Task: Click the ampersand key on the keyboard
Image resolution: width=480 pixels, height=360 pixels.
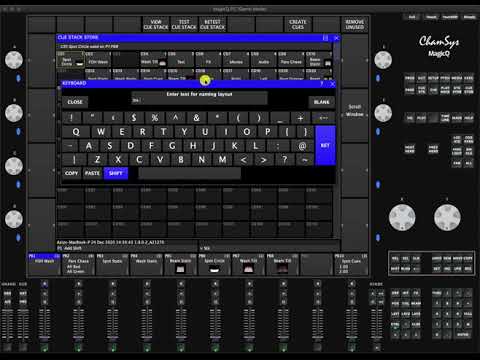Action: pyautogui.click(x=196, y=118)
